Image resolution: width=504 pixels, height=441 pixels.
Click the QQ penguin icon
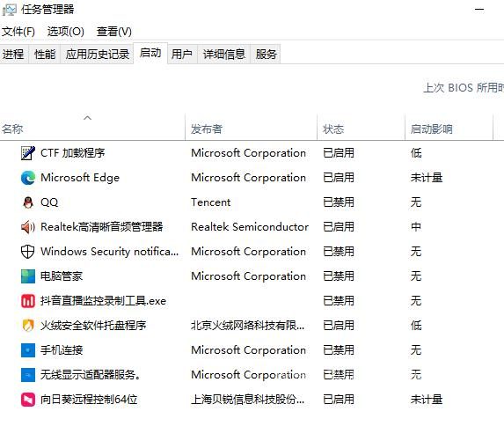click(x=28, y=202)
